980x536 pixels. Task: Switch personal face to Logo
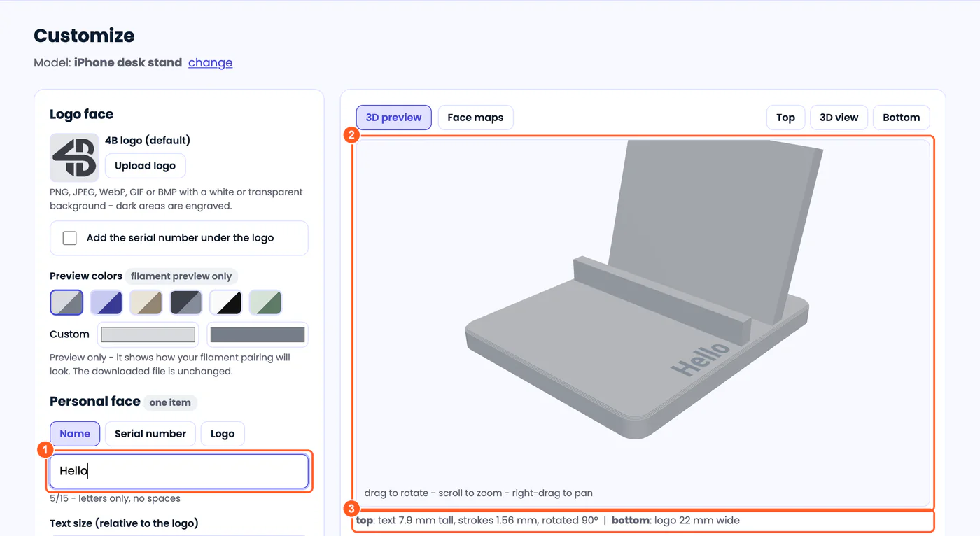[x=223, y=434]
